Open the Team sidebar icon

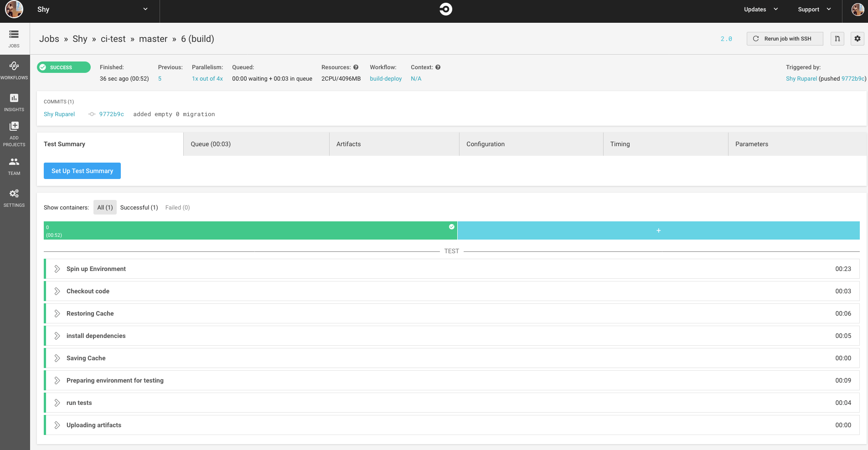point(14,166)
